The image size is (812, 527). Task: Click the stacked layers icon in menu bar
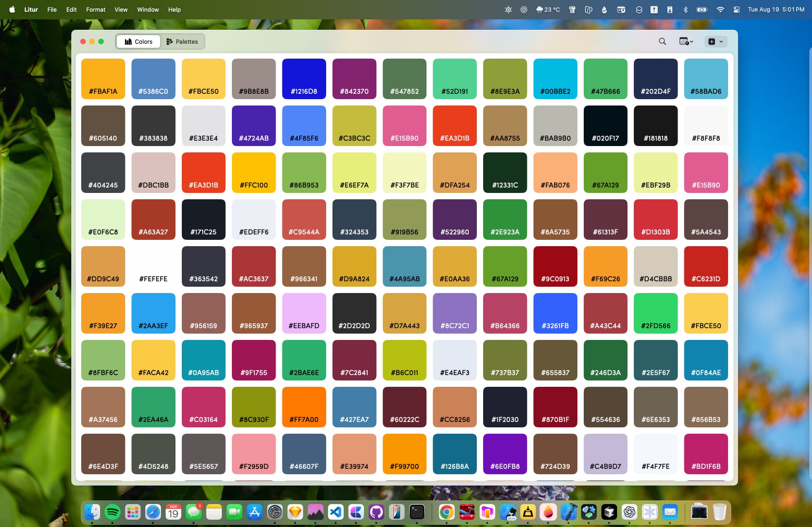639,9
